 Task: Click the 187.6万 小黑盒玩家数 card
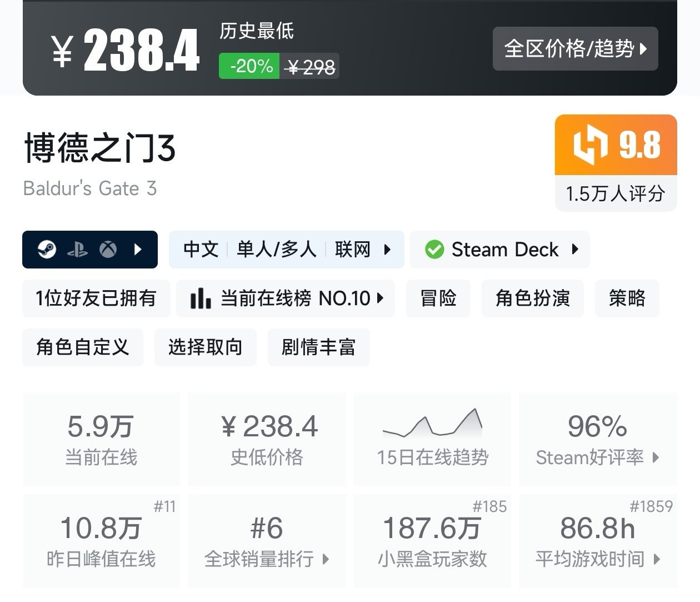point(432,541)
